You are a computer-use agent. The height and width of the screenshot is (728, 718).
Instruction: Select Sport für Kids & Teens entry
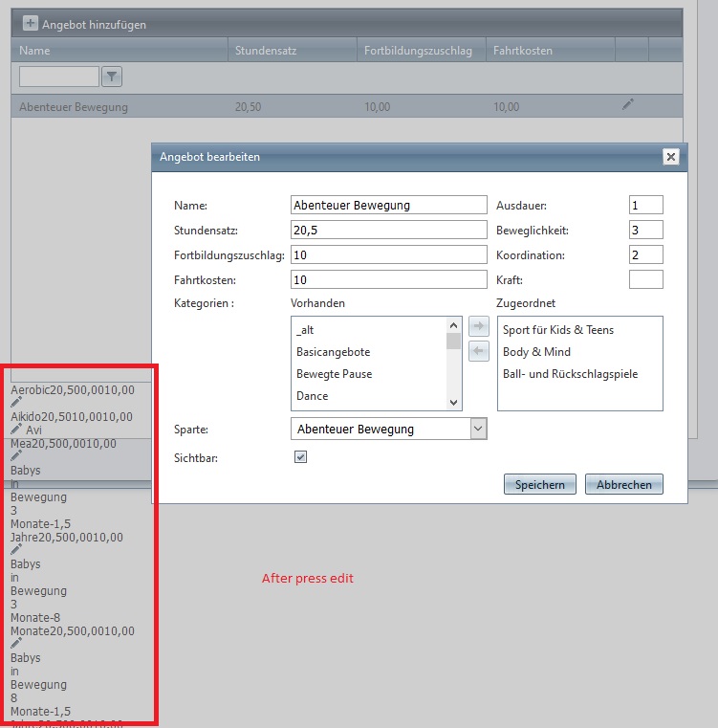(x=558, y=330)
